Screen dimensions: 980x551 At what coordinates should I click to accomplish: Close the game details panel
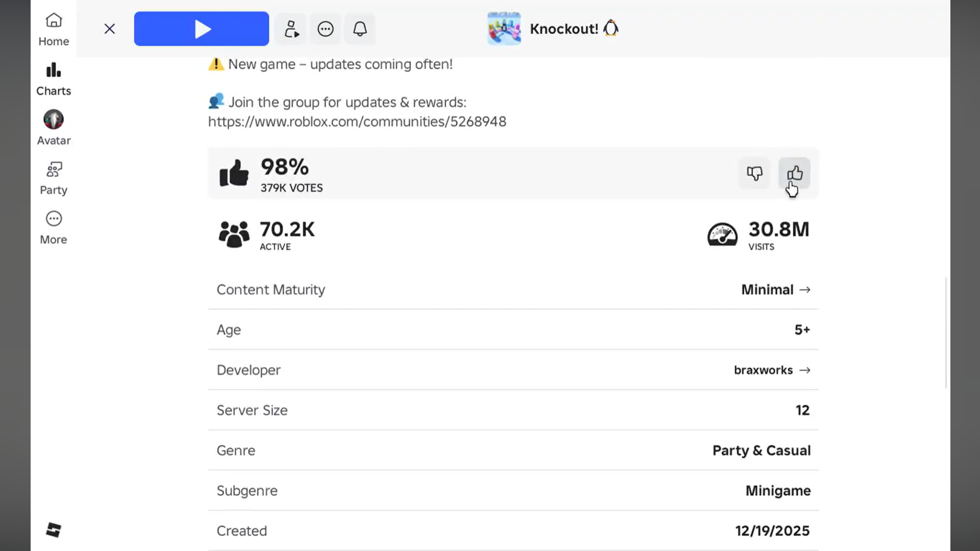pyautogui.click(x=110, y=29)
